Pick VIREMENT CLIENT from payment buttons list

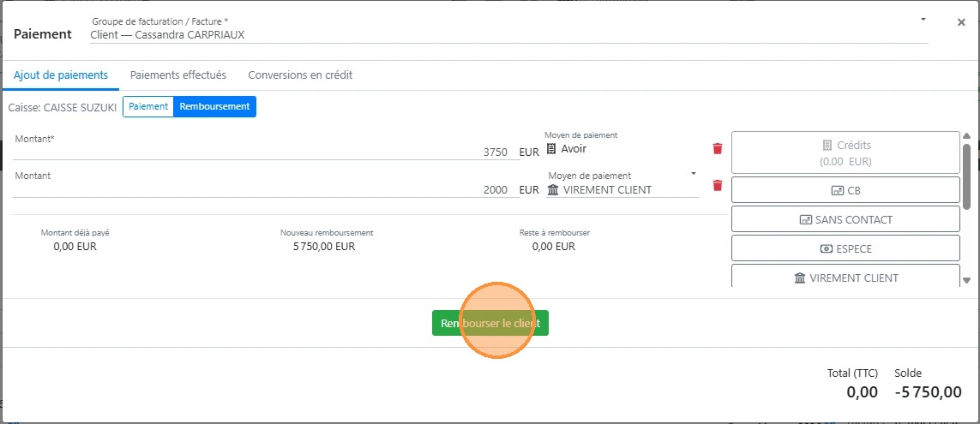coord(845,278)
